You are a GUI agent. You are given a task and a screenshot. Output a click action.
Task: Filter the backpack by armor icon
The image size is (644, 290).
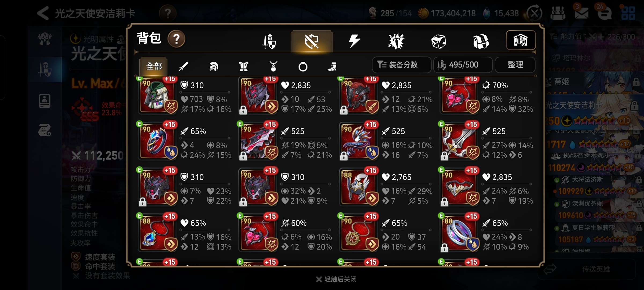click(x=243, y=66)
